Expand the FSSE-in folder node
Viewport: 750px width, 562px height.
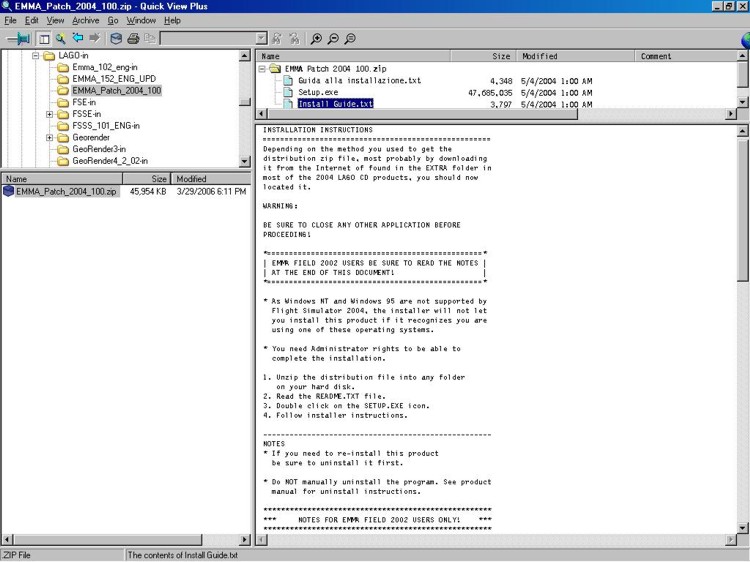49,114
